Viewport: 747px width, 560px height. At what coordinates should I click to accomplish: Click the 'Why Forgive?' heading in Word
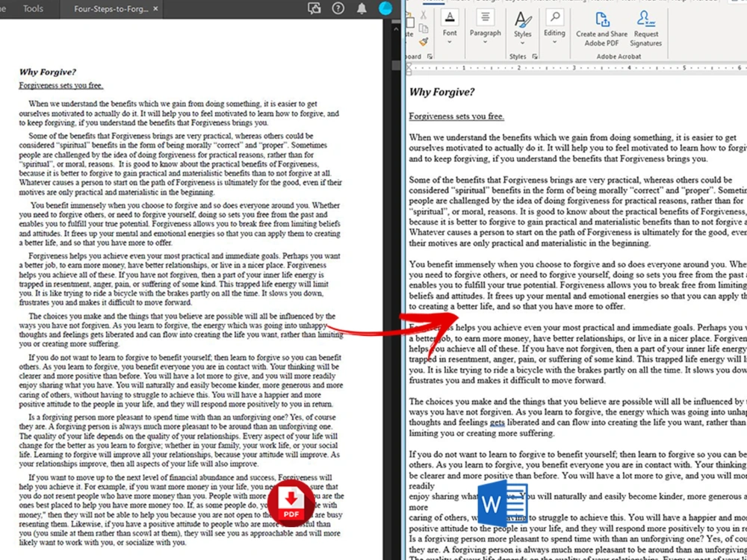[441, 92]
